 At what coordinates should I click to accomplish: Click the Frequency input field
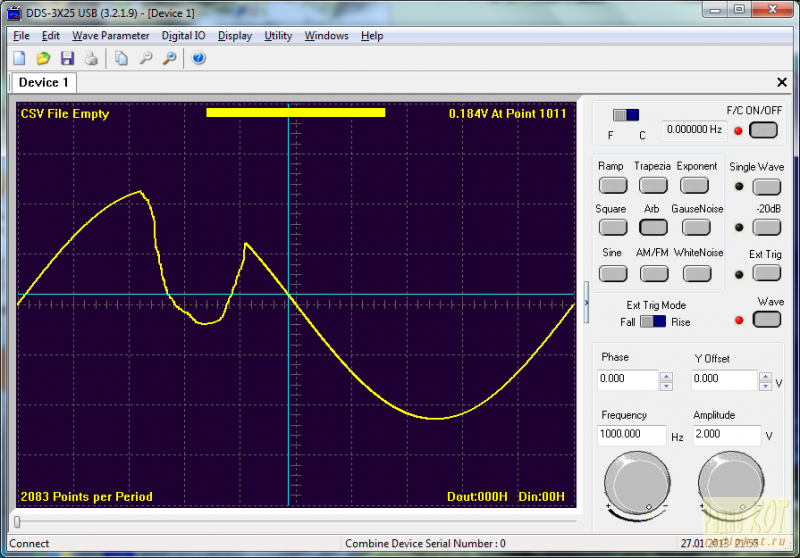632,435
